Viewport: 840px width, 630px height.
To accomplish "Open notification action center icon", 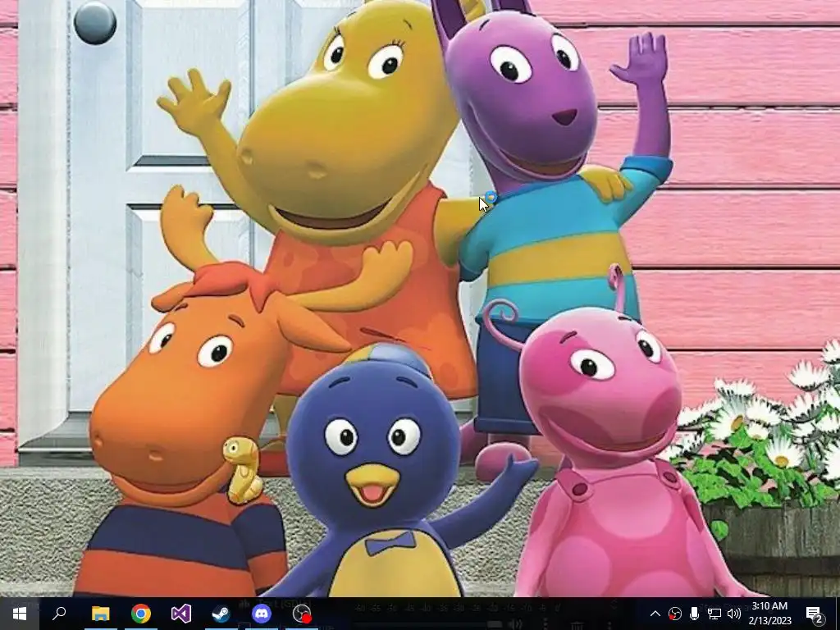I will [x=814, y=614].
